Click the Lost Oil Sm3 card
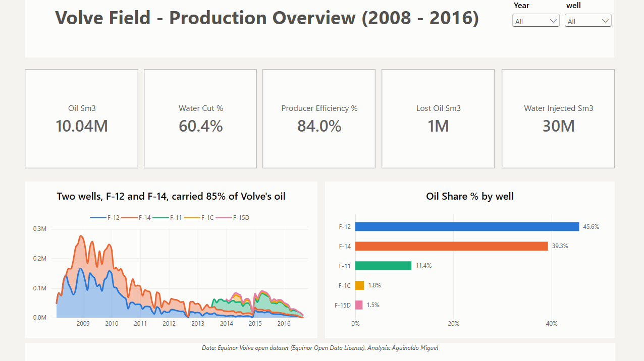 [x=438, y=118]
